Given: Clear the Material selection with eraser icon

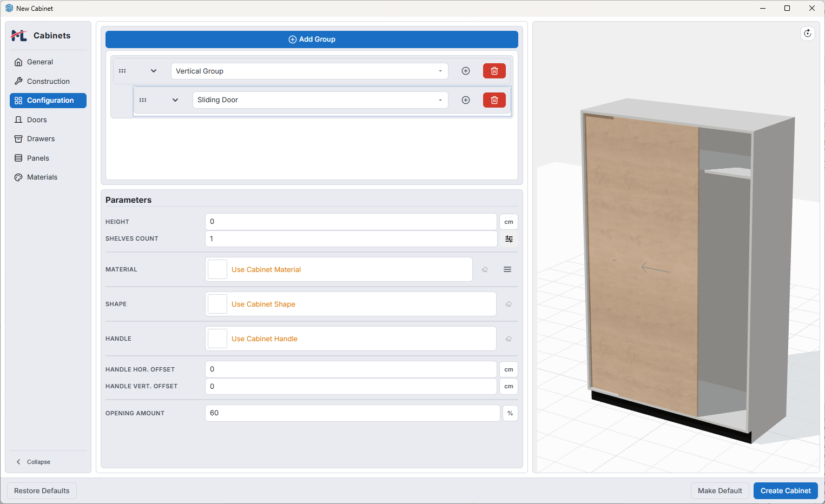Looking at the screenshot, I should [x=485, y=269].
